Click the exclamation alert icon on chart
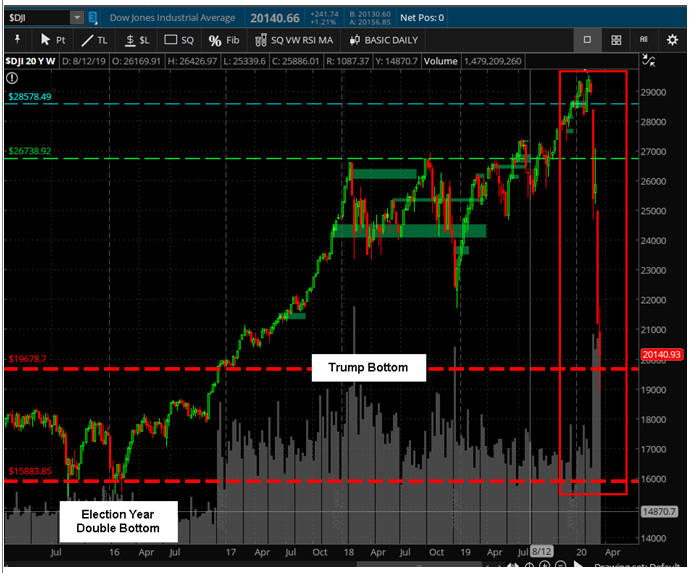Screen dimensions: 698x573 point(12,78)
